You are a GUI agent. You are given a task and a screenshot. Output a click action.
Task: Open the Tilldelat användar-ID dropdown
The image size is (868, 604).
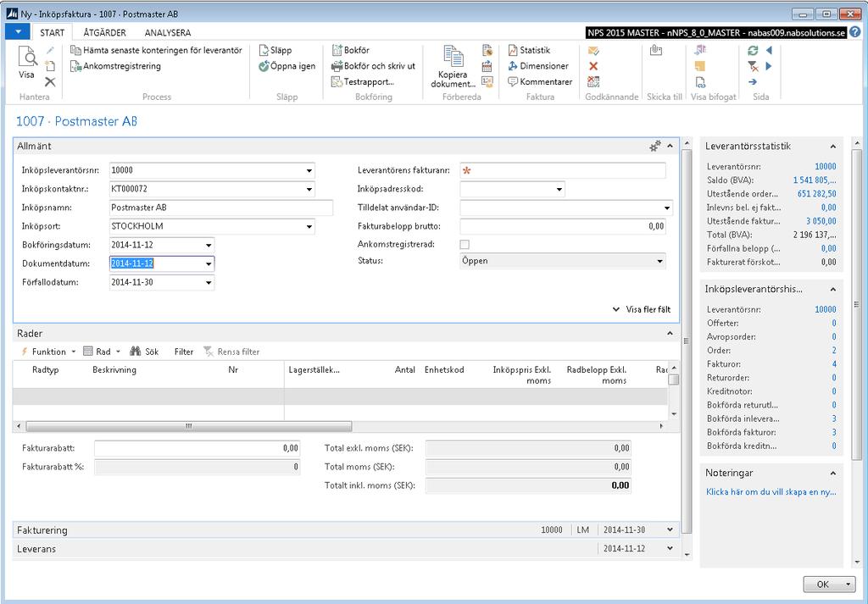pyautogui.click(x=667, y=208)
